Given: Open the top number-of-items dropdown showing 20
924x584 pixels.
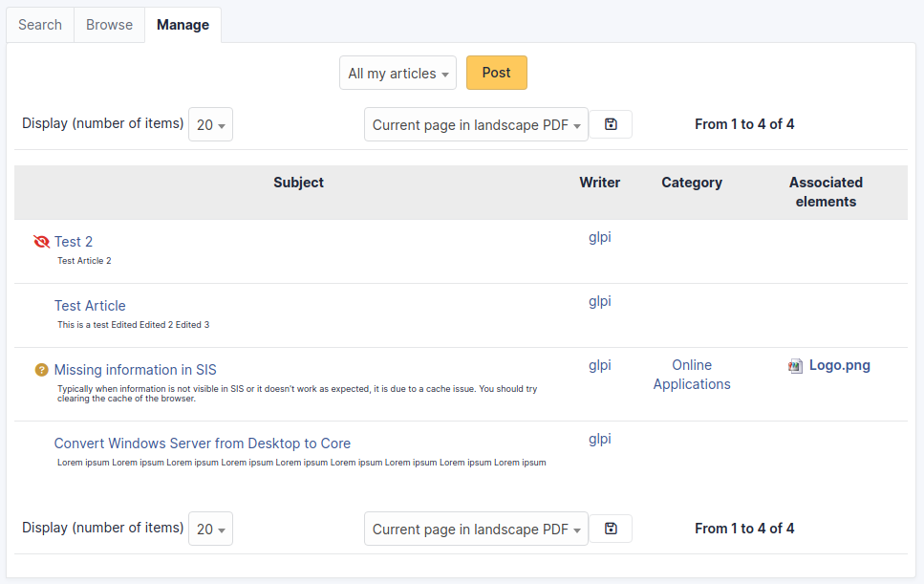Looking at the screenshot, I should pyautogui.click(x=210, y=124).
